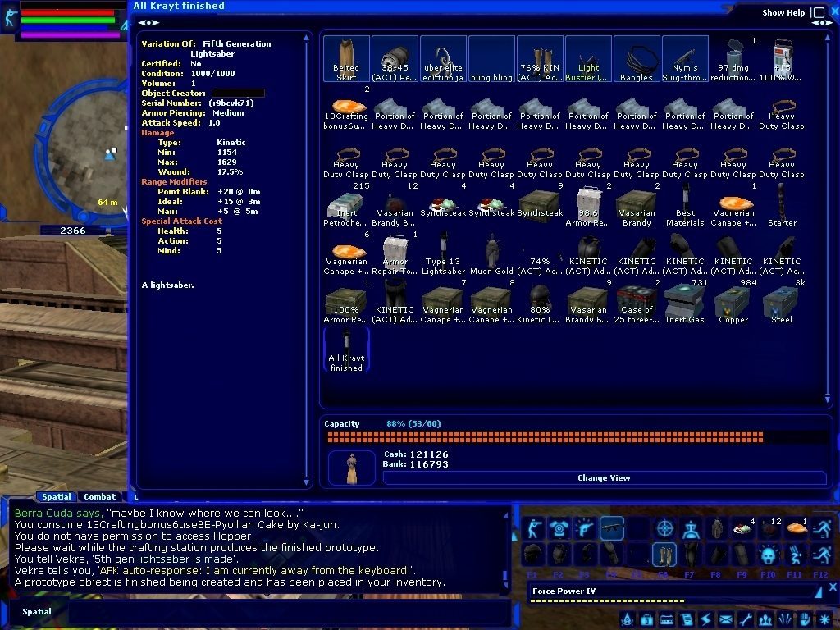Select the All Krayt finished lightsaber
Image resolution: width=840 pixels, height=630 pixels.
pos(347,351)
